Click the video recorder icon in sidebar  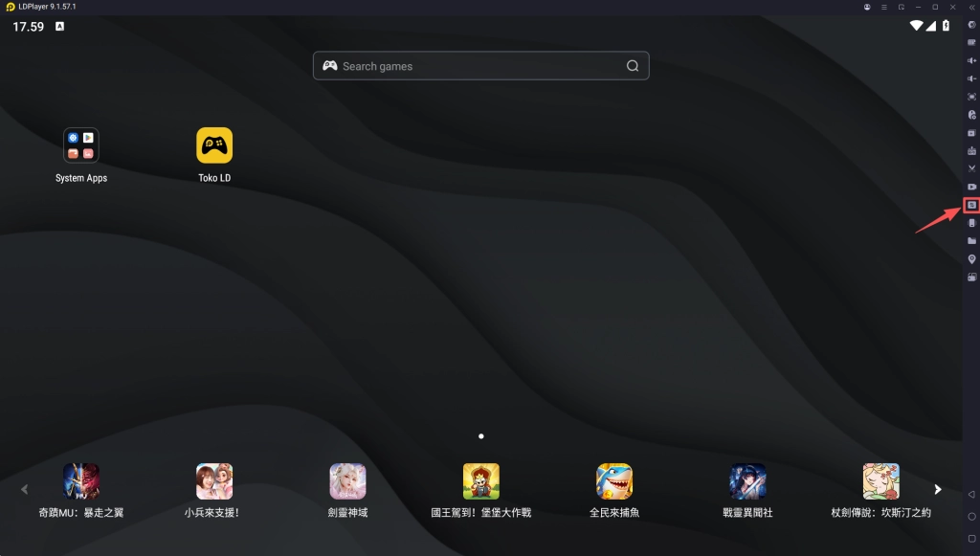coord(971,187)
